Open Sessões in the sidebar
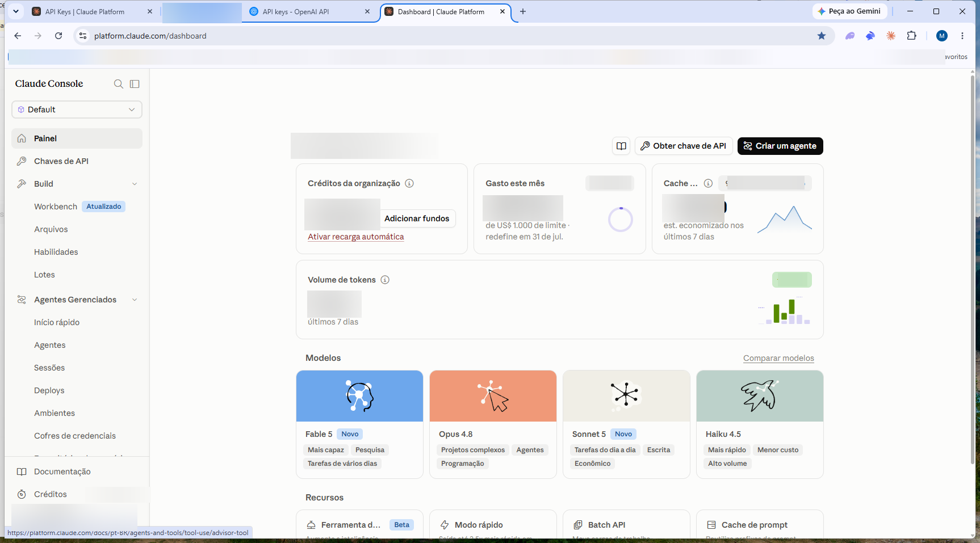 49,368
